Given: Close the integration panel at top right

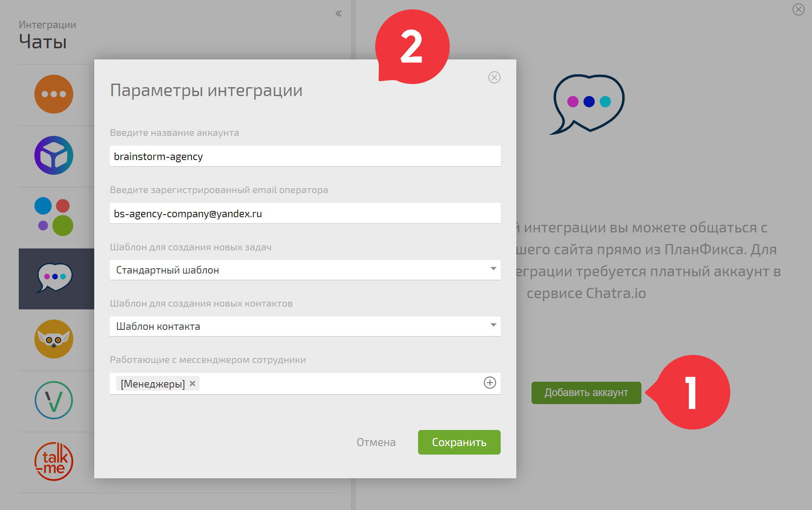Looking at the screenshot, I should (798, 9).
